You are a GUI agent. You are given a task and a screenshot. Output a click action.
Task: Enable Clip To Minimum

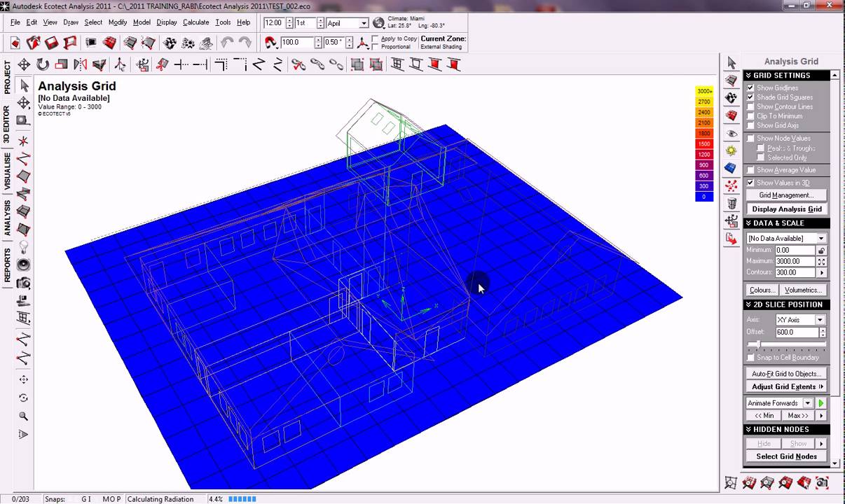[750, 116]
